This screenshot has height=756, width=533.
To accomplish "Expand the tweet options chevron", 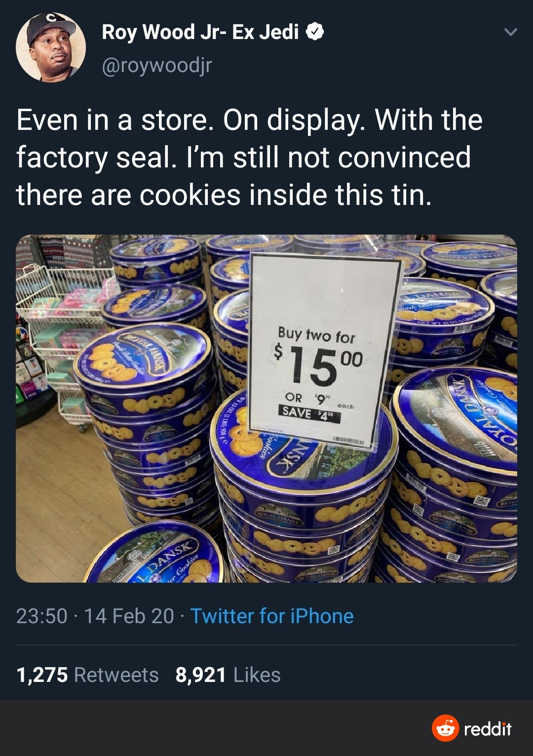I will [x=511, y=33].
